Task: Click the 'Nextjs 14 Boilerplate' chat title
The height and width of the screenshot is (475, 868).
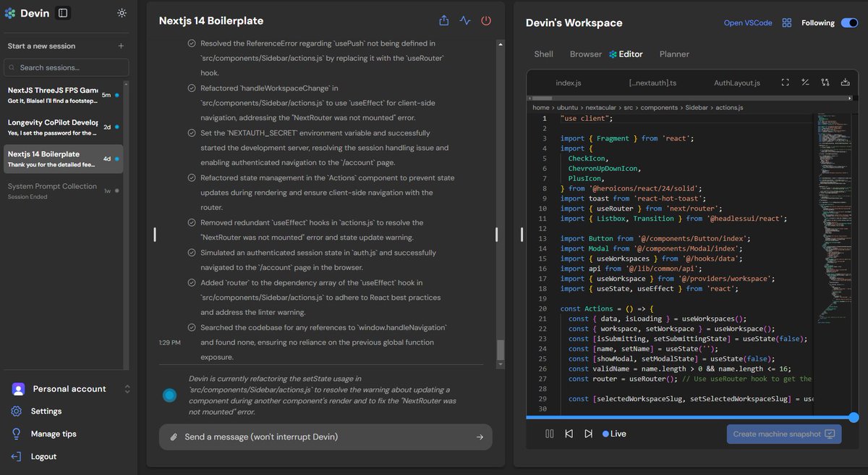Action: (x=211, y=21)
